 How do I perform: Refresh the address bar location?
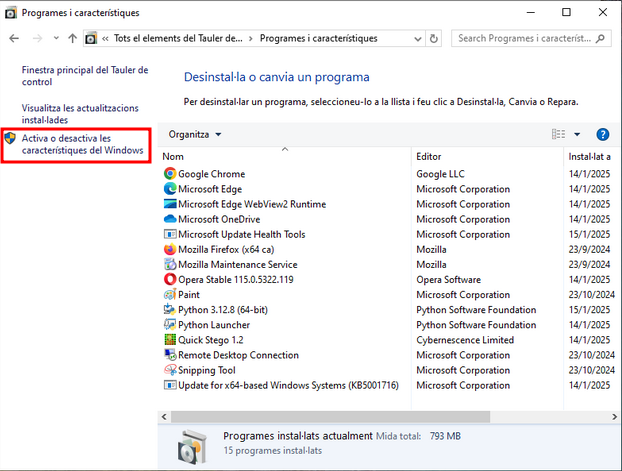[x=434, y=39]
